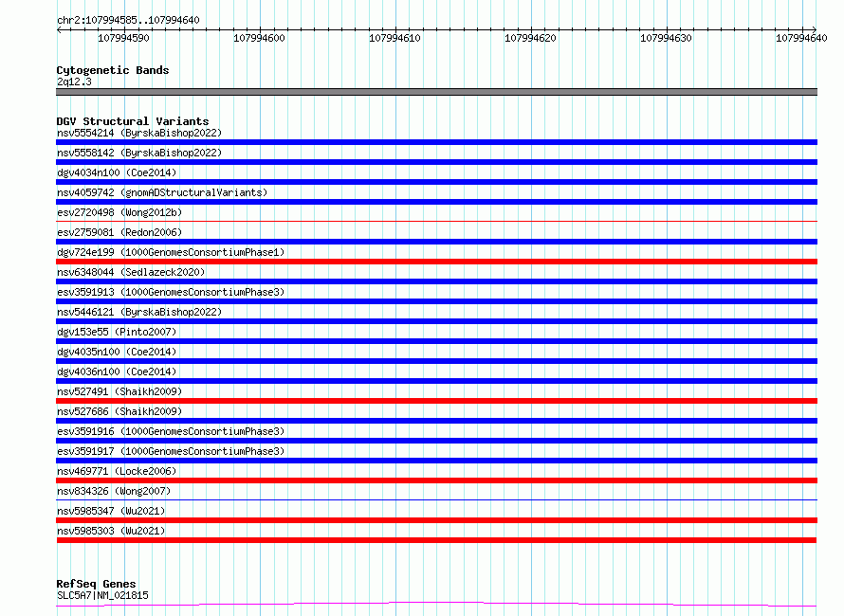844x616 pixels.
Task: Open nsv469771 (Locke2006) variant
Action: pyautogui.click(x=117, y=471)
